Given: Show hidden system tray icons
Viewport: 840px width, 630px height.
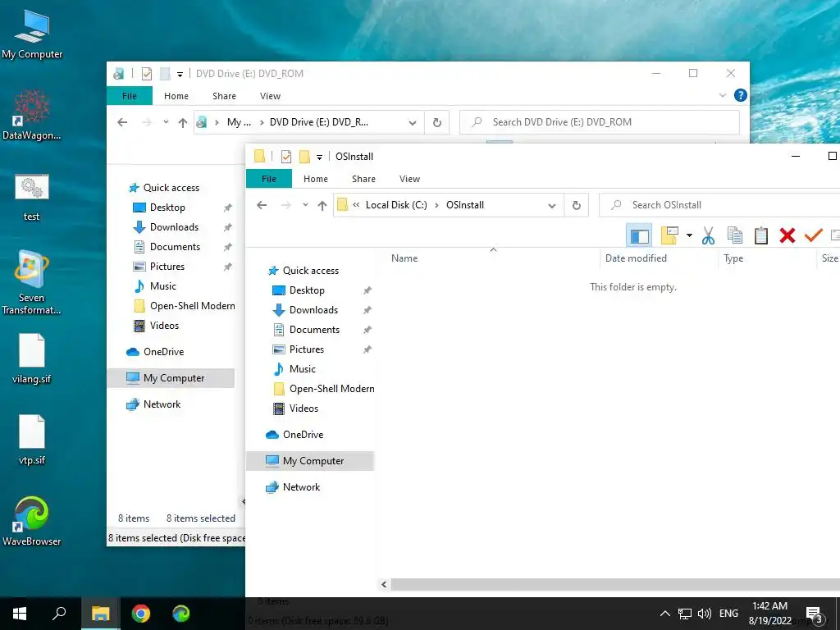Looking at the screenshot, I should (664, 614).
